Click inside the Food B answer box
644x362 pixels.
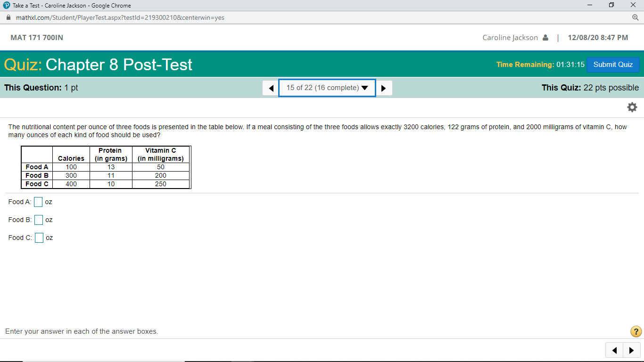point(38,220)
